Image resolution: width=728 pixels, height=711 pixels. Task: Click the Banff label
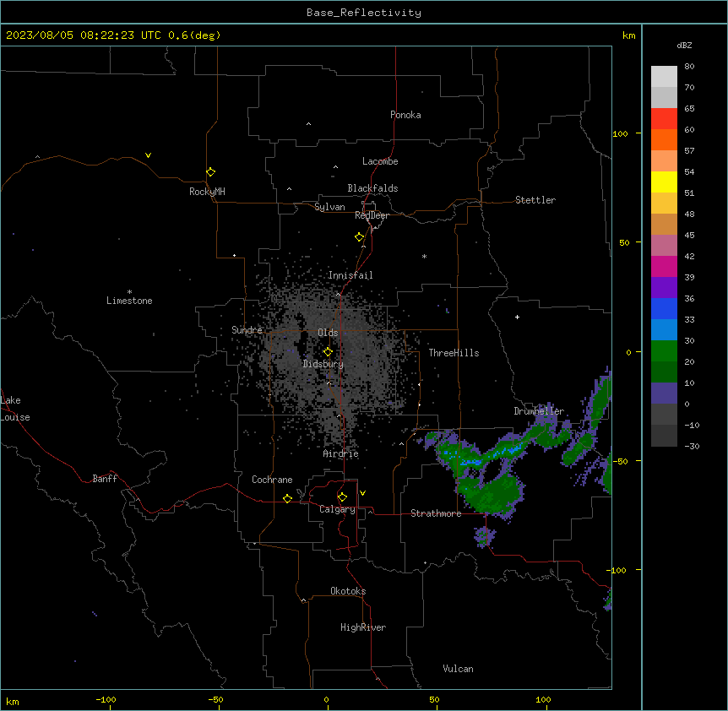(x=105, y=479)
